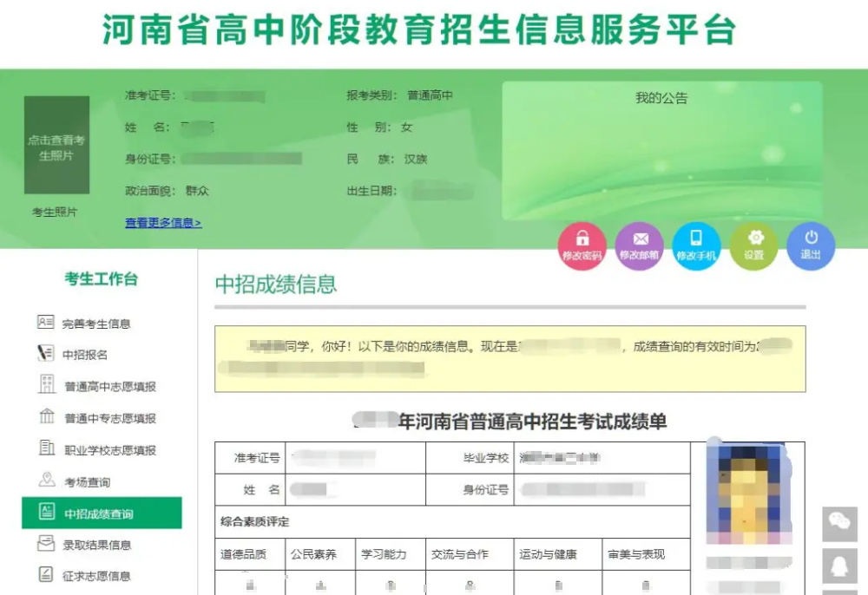
Task: Select 普通高中志愿填报 menu item
Action: (109, 387)
